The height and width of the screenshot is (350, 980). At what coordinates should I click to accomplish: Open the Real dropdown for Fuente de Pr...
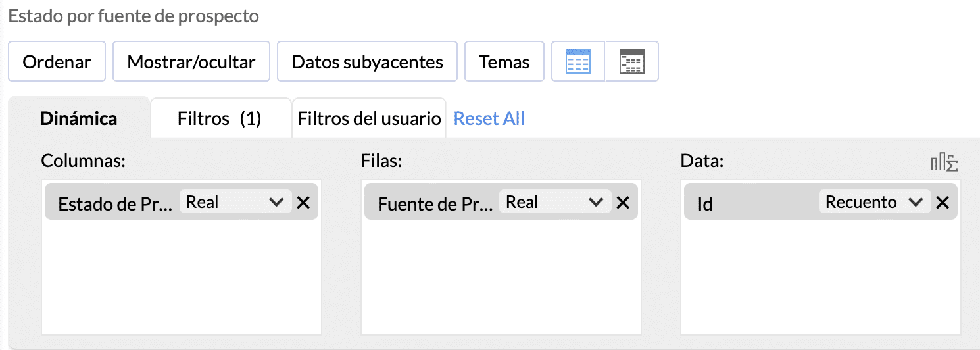pyautogui.click(x=554, y=202)
